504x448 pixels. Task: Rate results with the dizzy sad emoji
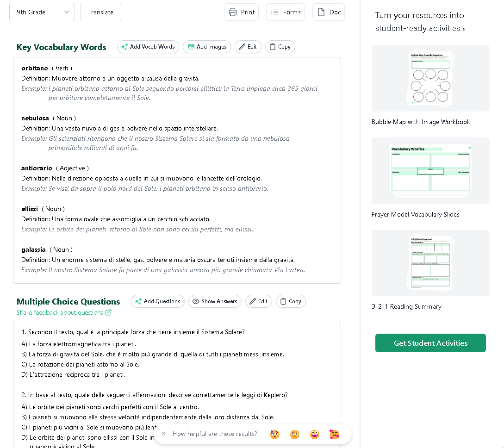(x=275, y=434)
